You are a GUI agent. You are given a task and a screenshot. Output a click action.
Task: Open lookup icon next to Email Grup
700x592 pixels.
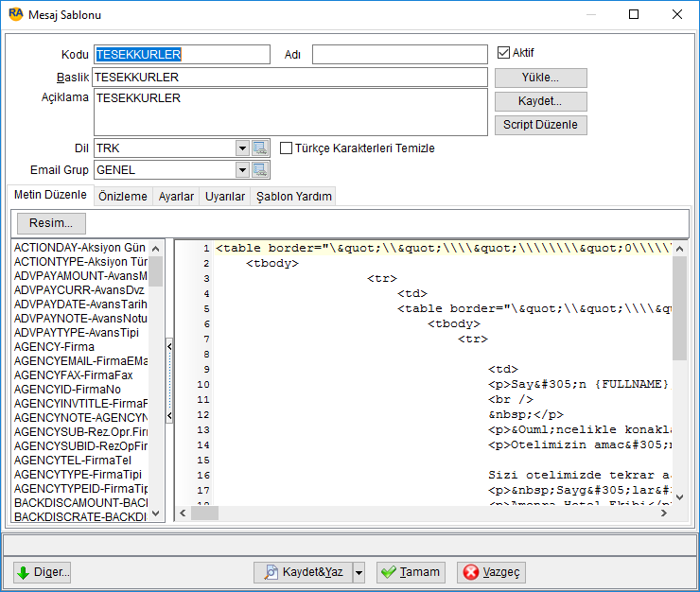(x=260, y=169)
